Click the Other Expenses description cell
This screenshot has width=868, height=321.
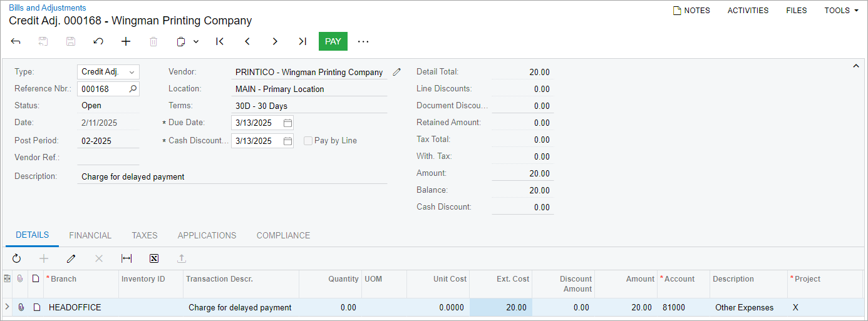[748, 307]
